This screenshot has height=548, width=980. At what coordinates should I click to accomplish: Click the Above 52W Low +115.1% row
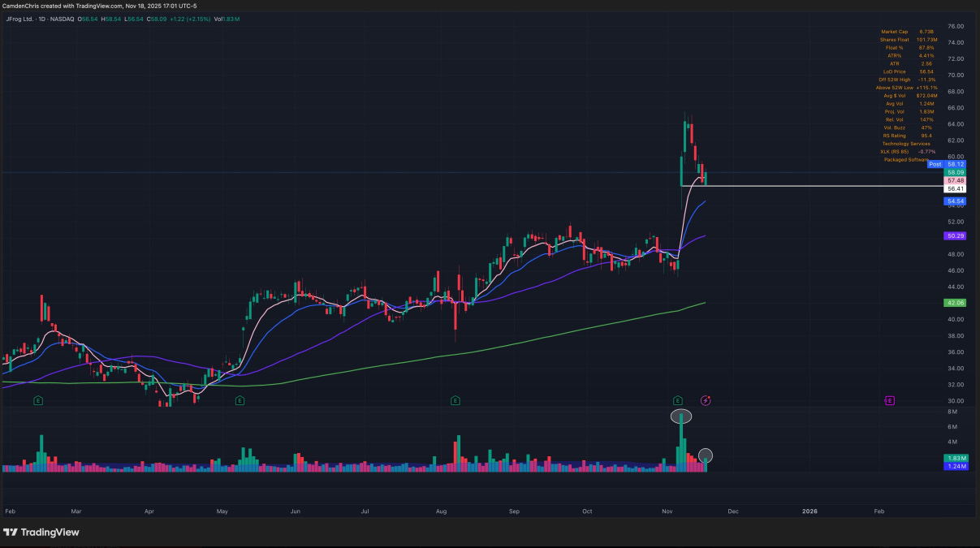(x=906, y=88)
